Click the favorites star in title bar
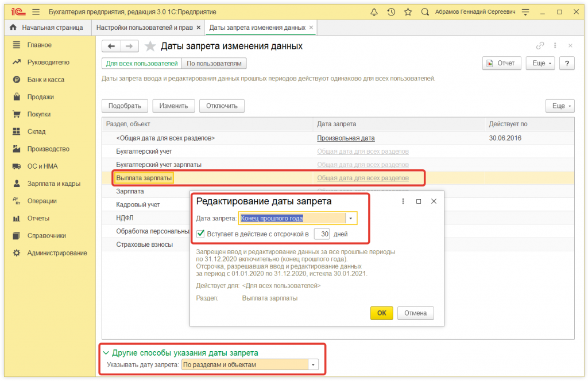Image resolution: width=588 pixels, height=381 pixels. 408,11
